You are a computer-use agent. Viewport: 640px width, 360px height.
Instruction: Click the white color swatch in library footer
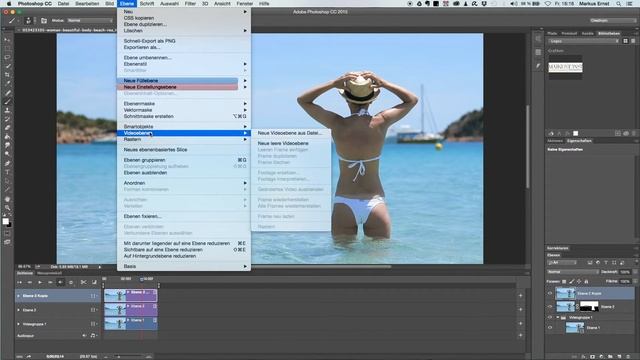tap(576, 133)
